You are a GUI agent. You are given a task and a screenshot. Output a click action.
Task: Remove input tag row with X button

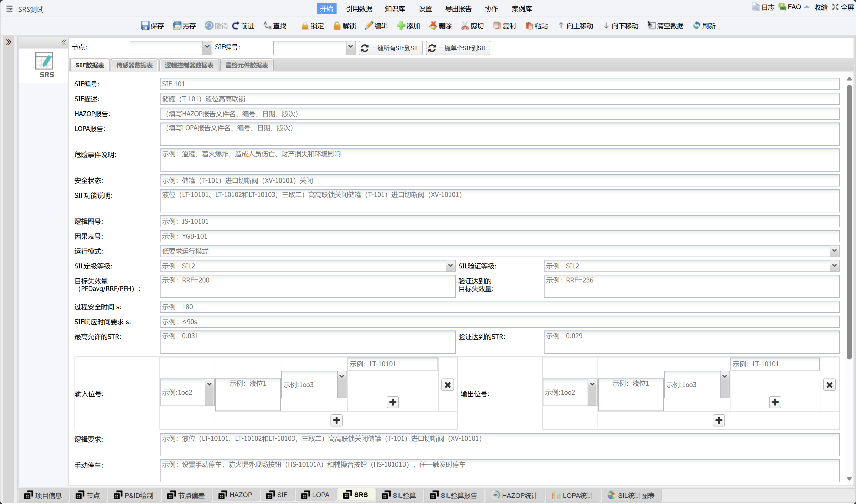tap(447, 385)
